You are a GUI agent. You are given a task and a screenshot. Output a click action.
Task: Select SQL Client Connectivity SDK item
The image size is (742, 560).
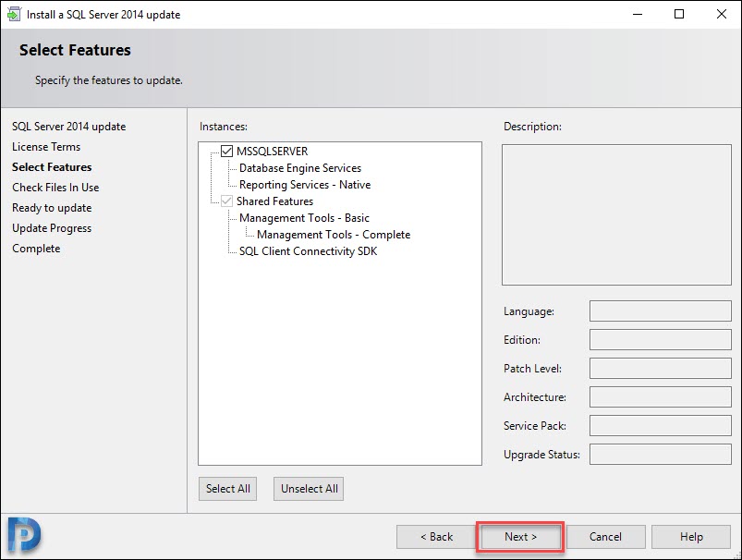pyautogui.click(x=308, y=250)
